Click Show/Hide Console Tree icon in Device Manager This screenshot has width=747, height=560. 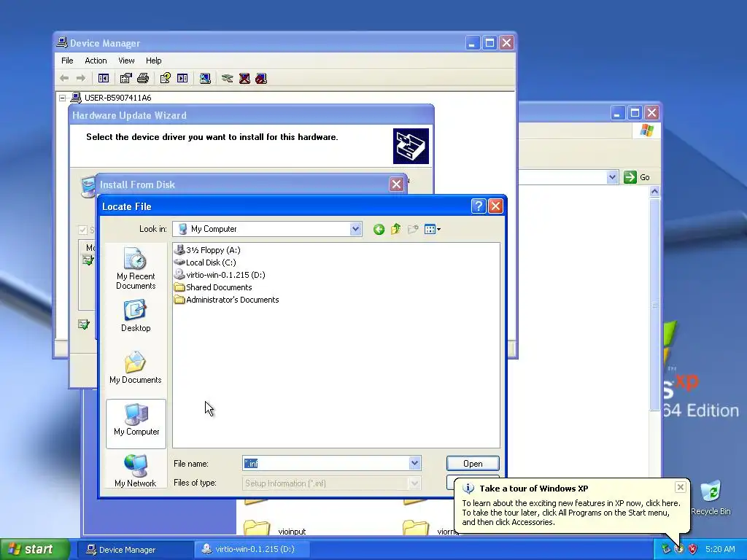coord(104,78)
